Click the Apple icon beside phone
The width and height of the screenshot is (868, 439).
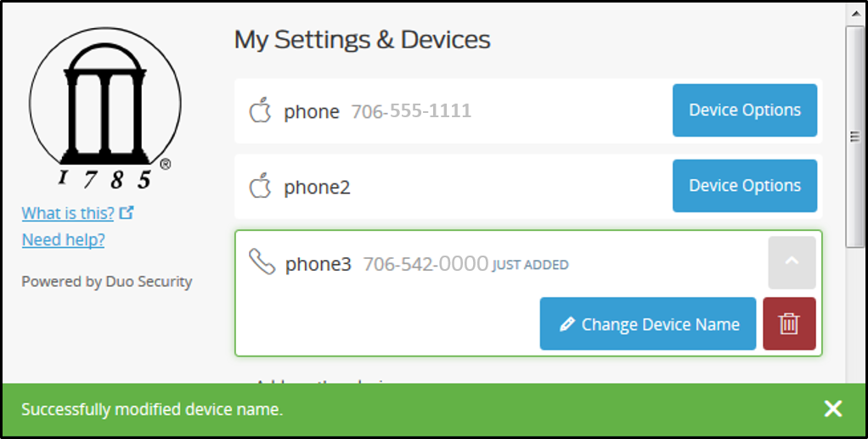pyautogui.click(x=260, y=110)
